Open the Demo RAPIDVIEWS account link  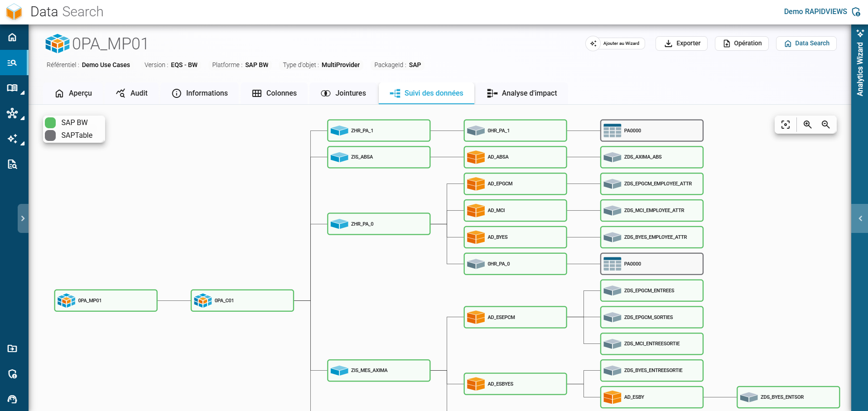pyautogui.click(x=815, y=12)
